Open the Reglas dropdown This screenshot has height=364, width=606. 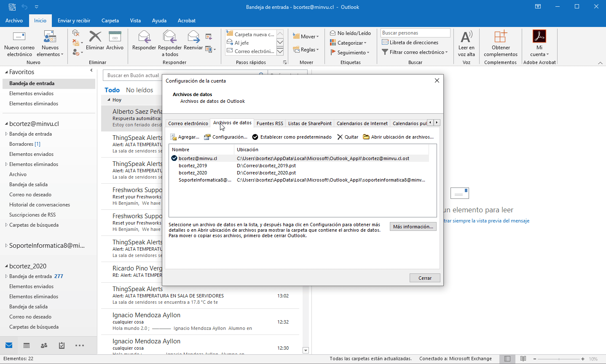coord(306,50)
